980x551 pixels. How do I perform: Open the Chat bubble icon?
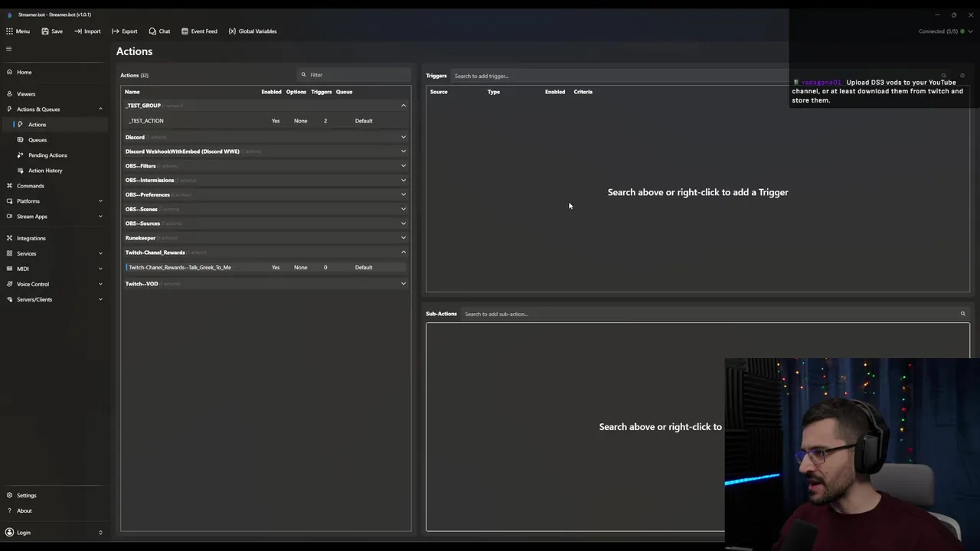[152, 31]
